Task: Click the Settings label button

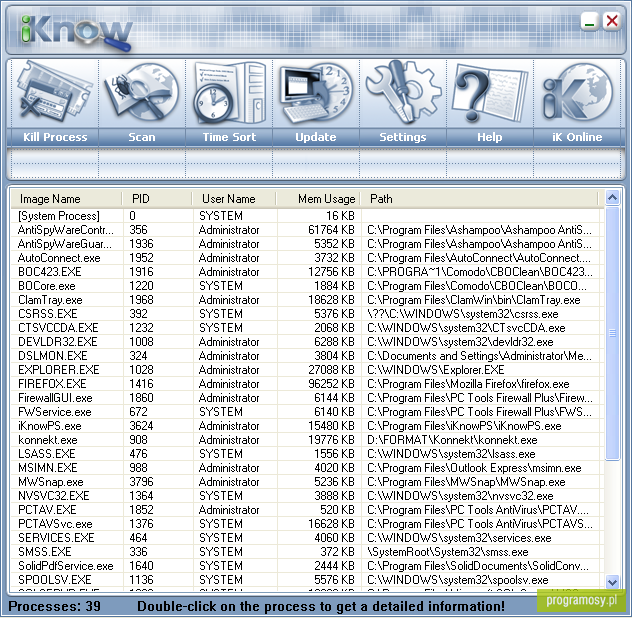Action: coord(403,137)
